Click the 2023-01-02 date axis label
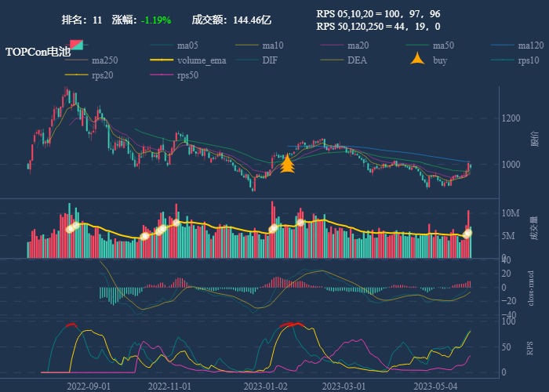Viewport: 549px width, 392px height. pos(265,386)
